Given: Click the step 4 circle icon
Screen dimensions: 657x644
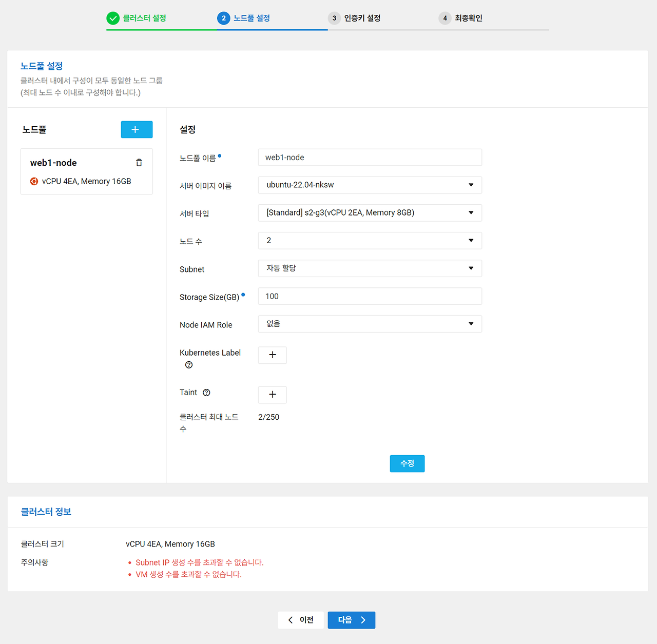Looking at the screenshot, I should pos(445,18).
